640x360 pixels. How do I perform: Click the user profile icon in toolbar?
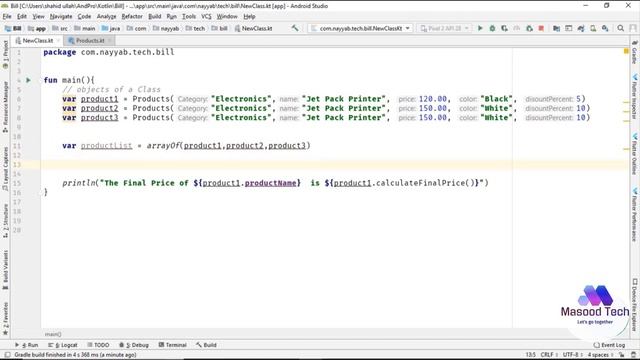[x=633, y=28]
